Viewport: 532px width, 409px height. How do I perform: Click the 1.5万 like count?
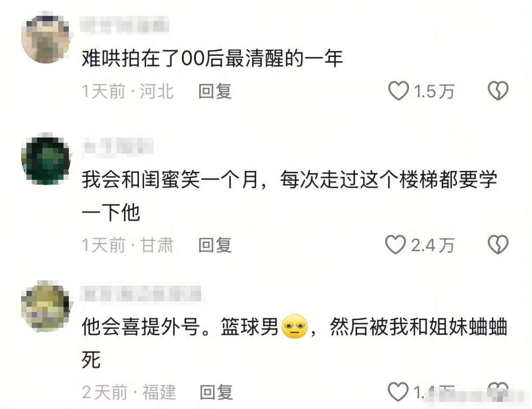tap(433, 92)
